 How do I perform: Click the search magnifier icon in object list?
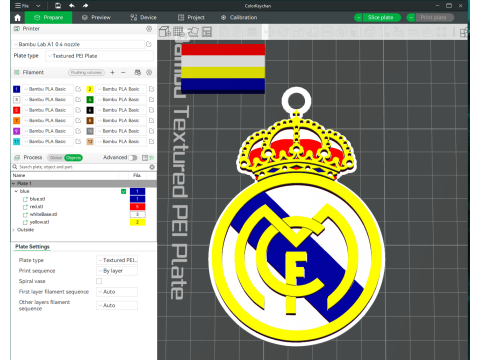click(x=15, y=167)
